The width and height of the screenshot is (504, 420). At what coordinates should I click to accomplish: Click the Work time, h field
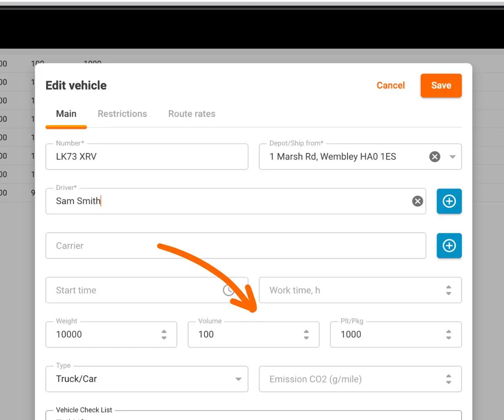[360, 290]
